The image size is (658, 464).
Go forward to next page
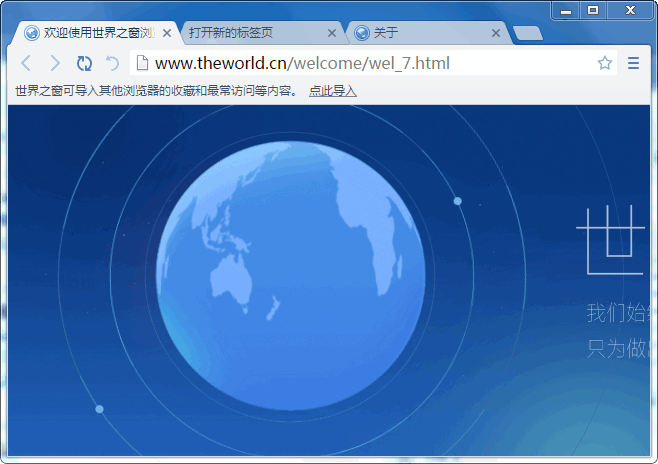pyautogui.click(x=55, y=63)
